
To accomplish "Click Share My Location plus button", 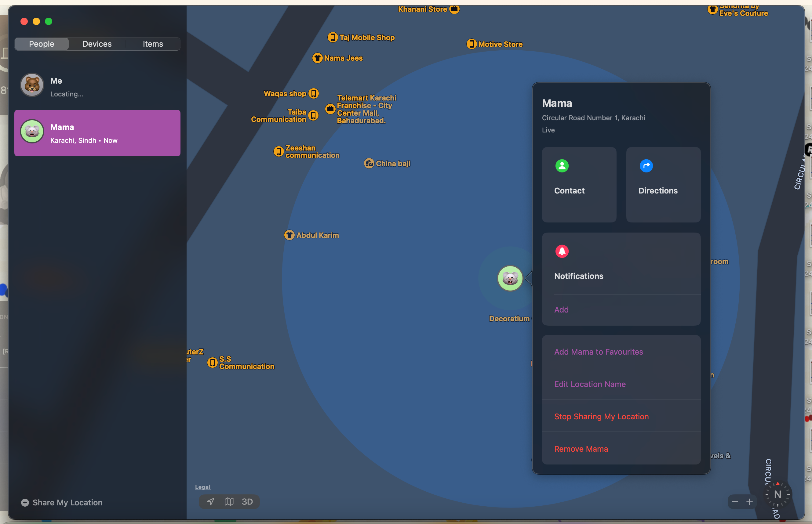I will 25,503.
